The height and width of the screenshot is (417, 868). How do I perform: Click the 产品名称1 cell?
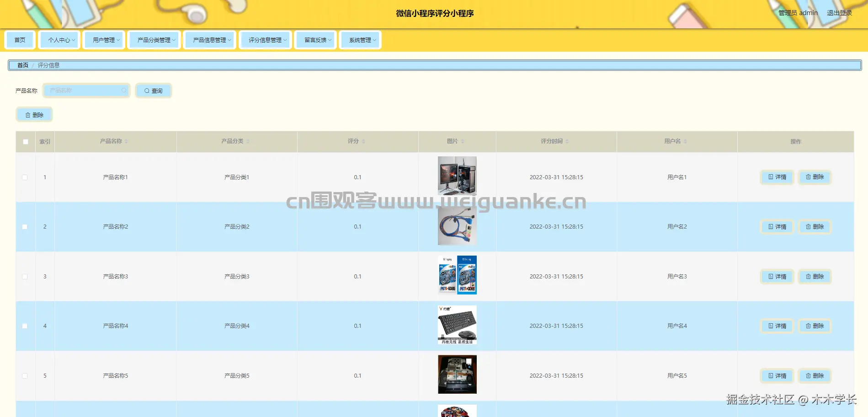click(x=116, y=177)
